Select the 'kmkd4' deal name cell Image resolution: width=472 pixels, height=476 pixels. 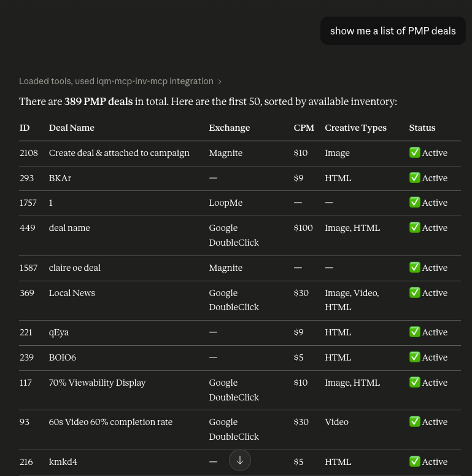pyautogui.click(x=63, y=462)
